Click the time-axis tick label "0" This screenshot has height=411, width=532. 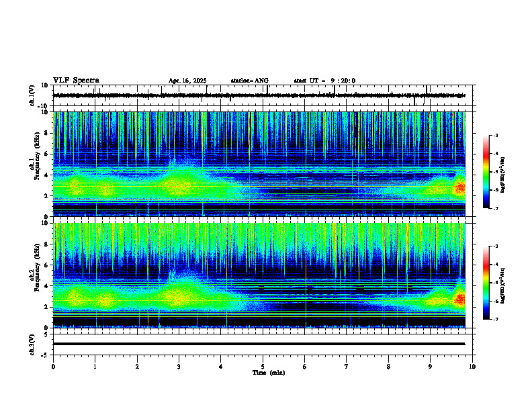[53, 367]
